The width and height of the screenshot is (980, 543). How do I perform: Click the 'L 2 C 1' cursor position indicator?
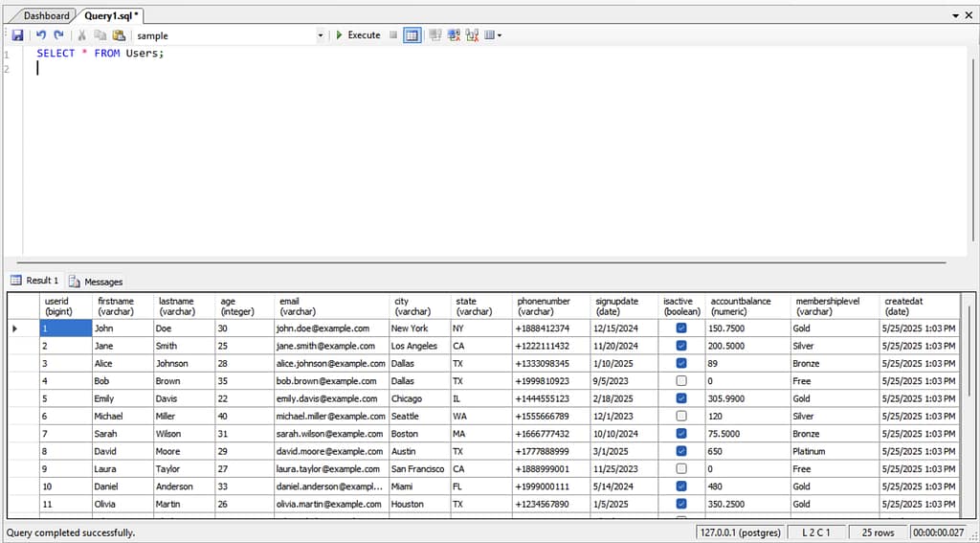(817, 532)
